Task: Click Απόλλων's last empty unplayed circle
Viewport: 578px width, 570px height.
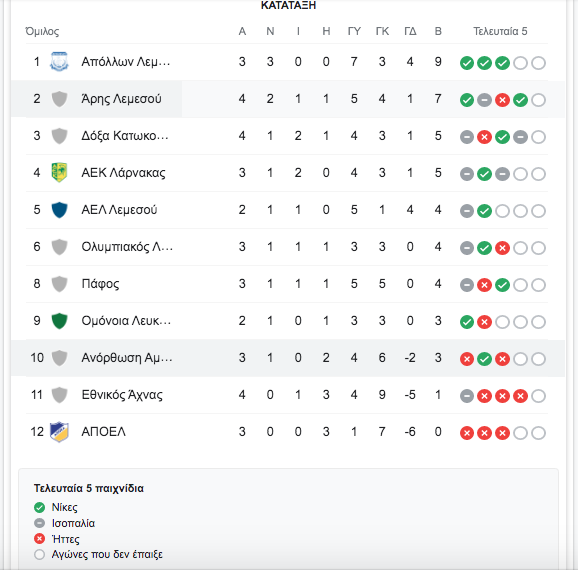Action: [538, 63]
